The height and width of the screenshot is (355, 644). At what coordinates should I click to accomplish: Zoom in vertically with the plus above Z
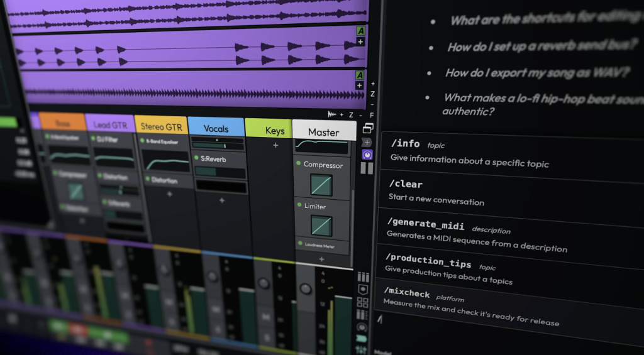373,84
